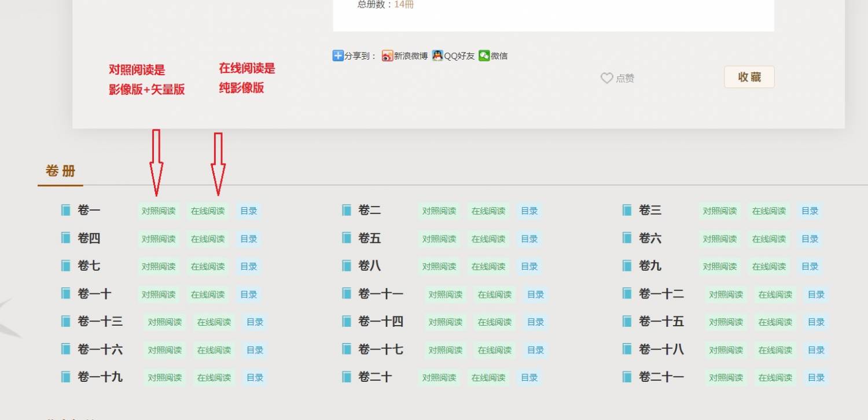Click the blue plus share icon
868x420 pixels.
pos(338,56)
